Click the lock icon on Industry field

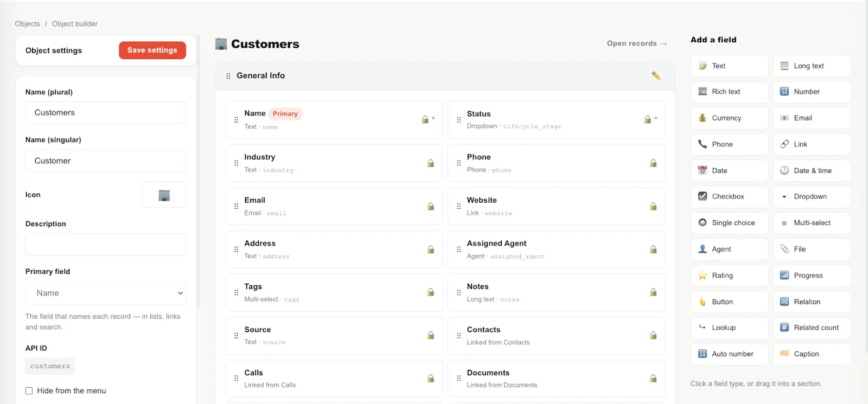point(431,163)
